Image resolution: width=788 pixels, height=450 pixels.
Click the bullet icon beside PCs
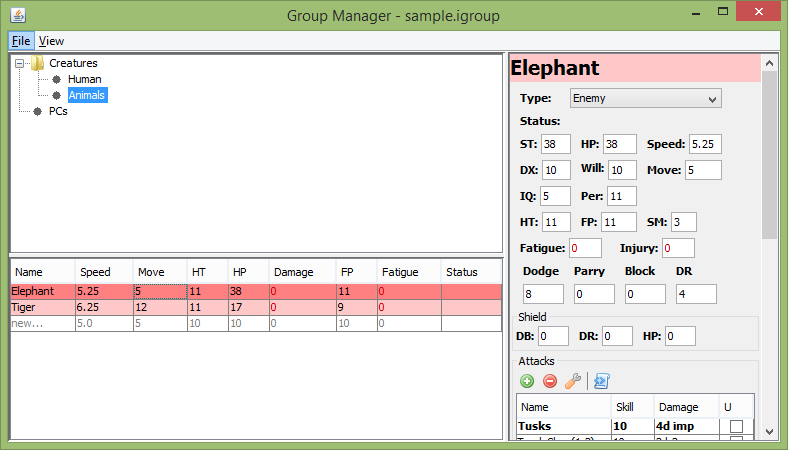(38, 111)
